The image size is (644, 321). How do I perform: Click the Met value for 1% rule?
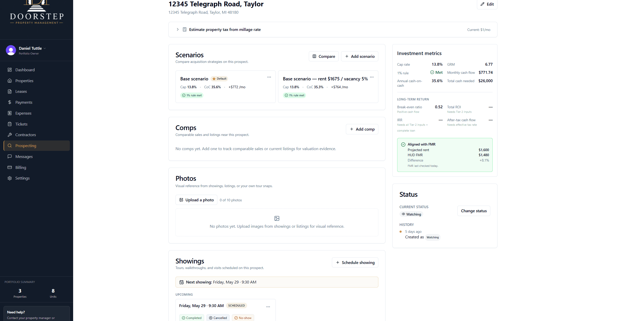click(x=436, y=73)
